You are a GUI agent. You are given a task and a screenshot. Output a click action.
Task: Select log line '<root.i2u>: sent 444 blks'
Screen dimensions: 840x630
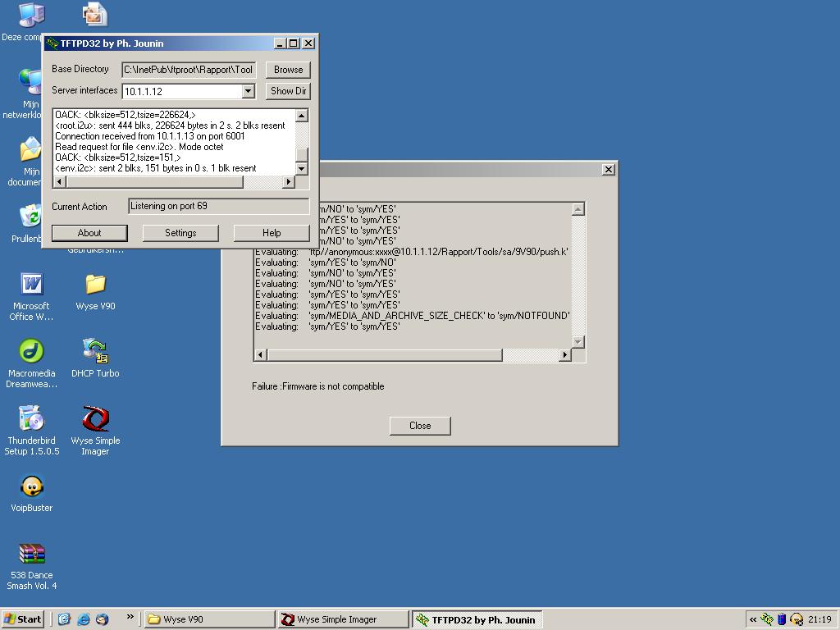point(170,126)
